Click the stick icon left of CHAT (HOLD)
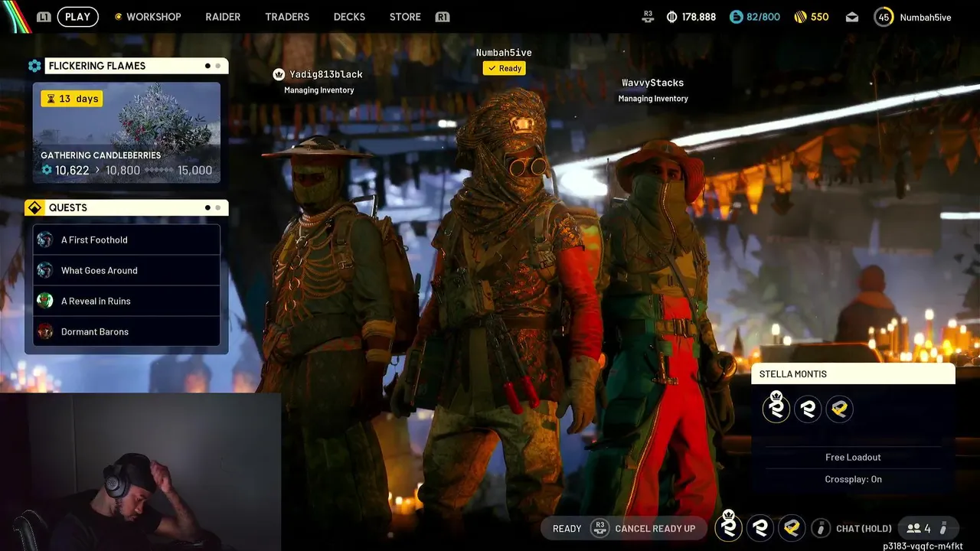The image size is (980, 551). [821, 528]
